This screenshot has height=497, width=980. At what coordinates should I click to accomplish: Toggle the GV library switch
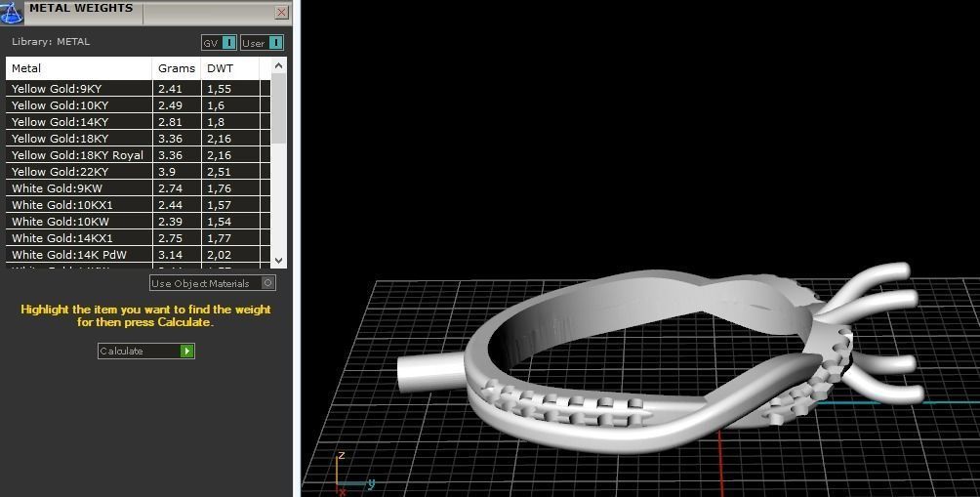(220, 43)
